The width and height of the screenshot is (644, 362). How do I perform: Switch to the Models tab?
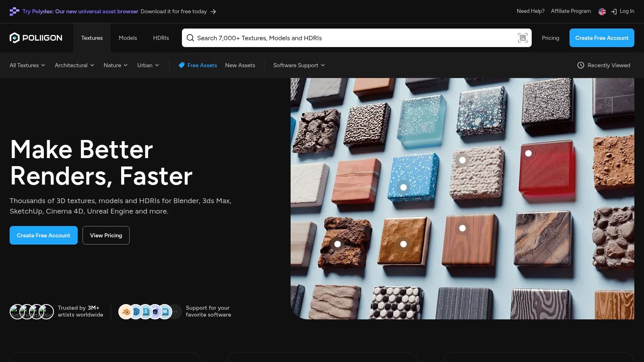coord(128,38)
